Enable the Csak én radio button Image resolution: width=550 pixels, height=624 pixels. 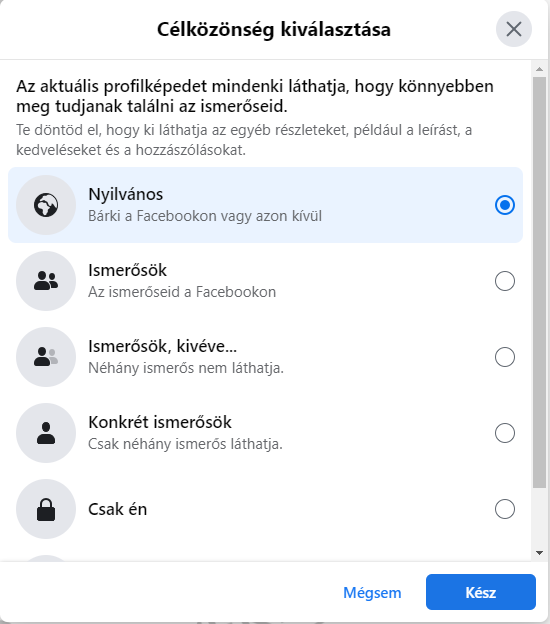click(505, 509)
